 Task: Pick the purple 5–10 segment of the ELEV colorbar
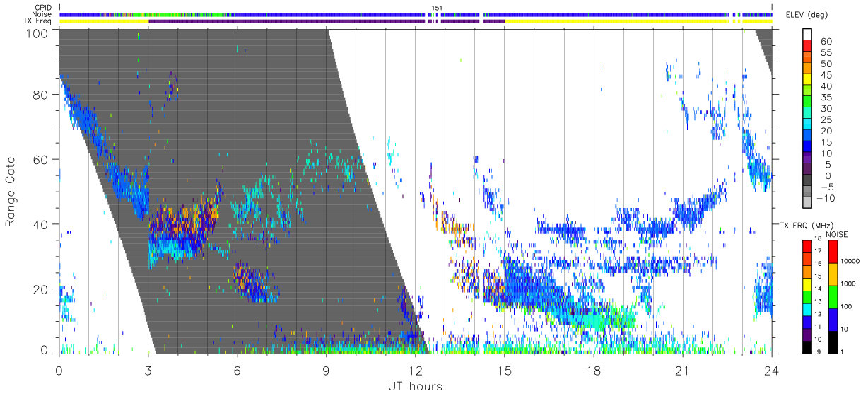pyautogui.click(x=809, y=158)
